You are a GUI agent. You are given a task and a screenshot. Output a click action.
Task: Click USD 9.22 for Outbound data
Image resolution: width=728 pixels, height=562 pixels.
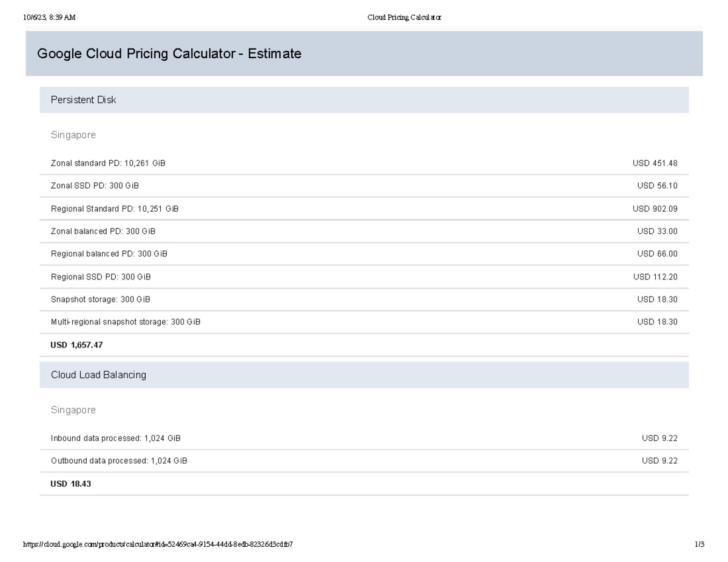click(660, 461)
